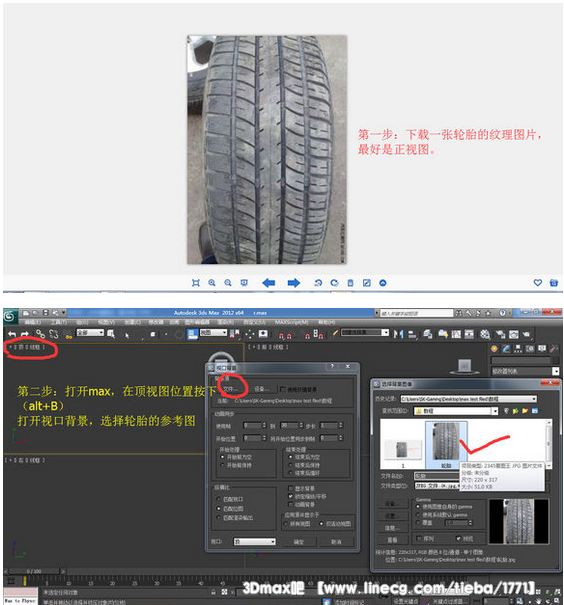
Task: Click 取消 in viewport background dialog
Action: 336,542
